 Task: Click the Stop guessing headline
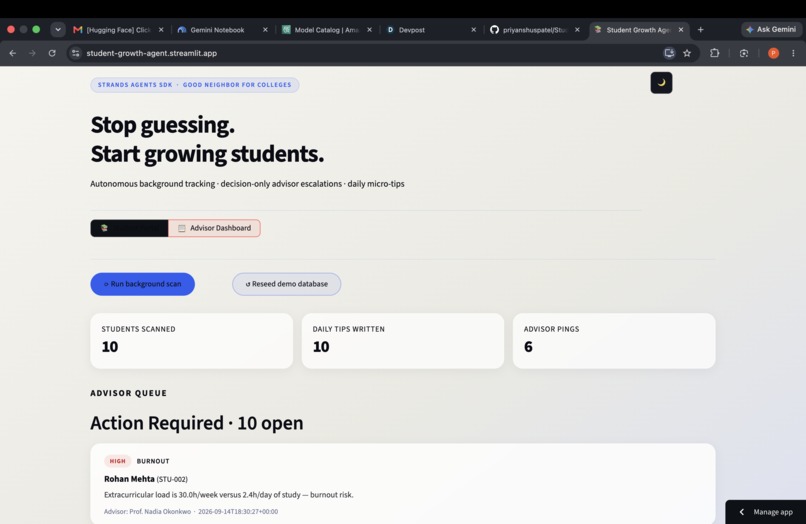tap(162, 125)
